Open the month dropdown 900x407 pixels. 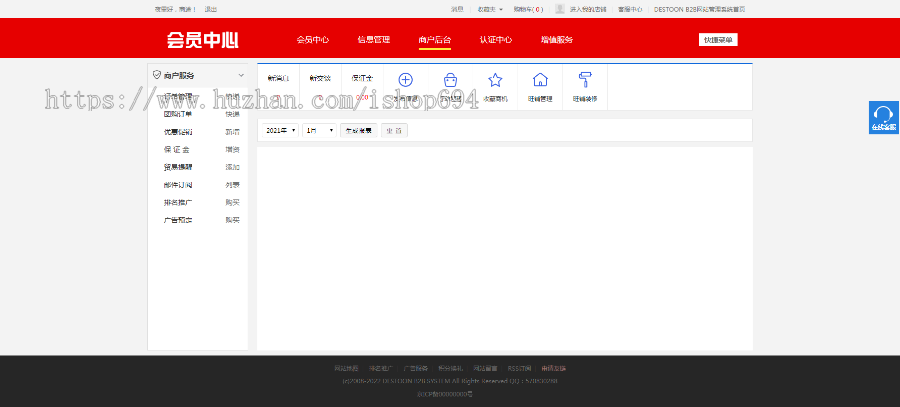[319, 130]
